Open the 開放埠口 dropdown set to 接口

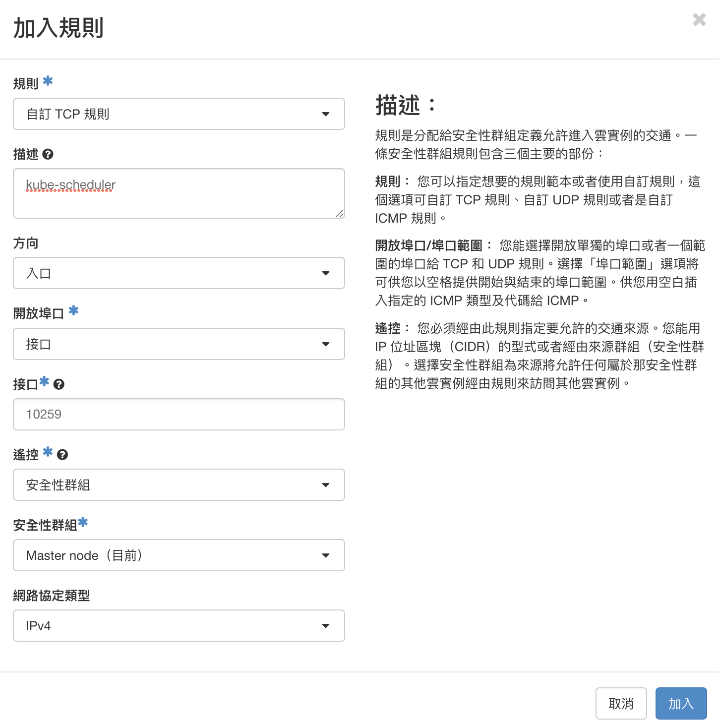[179, 344]
